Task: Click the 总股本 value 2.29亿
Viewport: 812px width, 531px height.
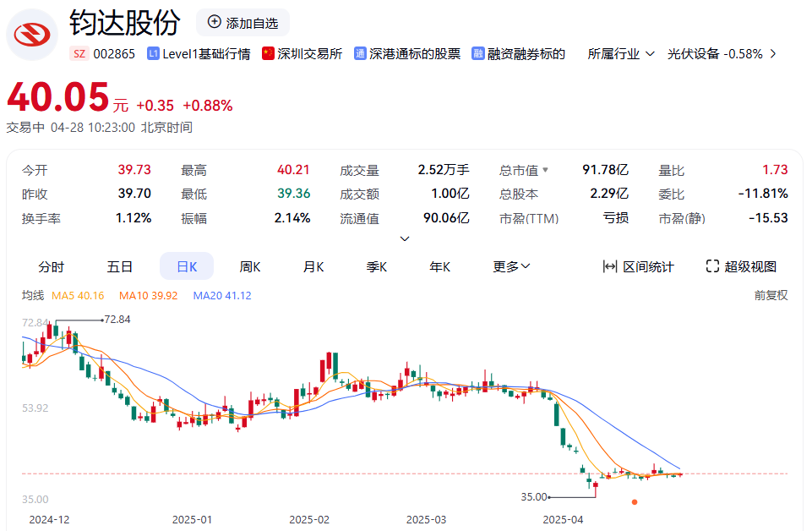Action: pos(609,194)
